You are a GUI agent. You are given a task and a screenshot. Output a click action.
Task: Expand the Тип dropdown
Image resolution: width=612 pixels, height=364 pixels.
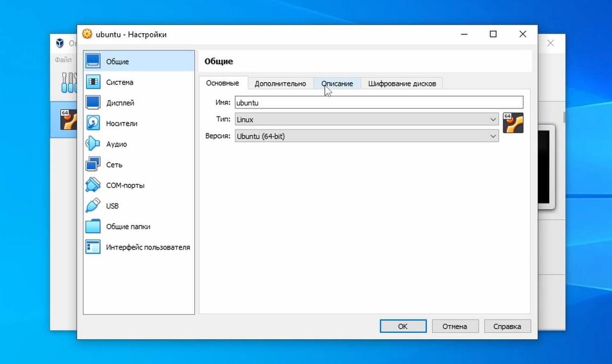pyautogui.click(x=367, y=119)
